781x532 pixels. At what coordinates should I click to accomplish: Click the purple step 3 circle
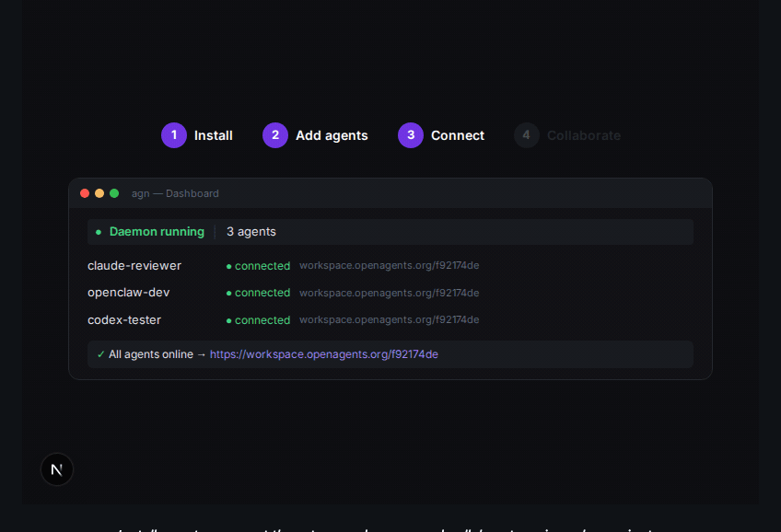(411, 135)
